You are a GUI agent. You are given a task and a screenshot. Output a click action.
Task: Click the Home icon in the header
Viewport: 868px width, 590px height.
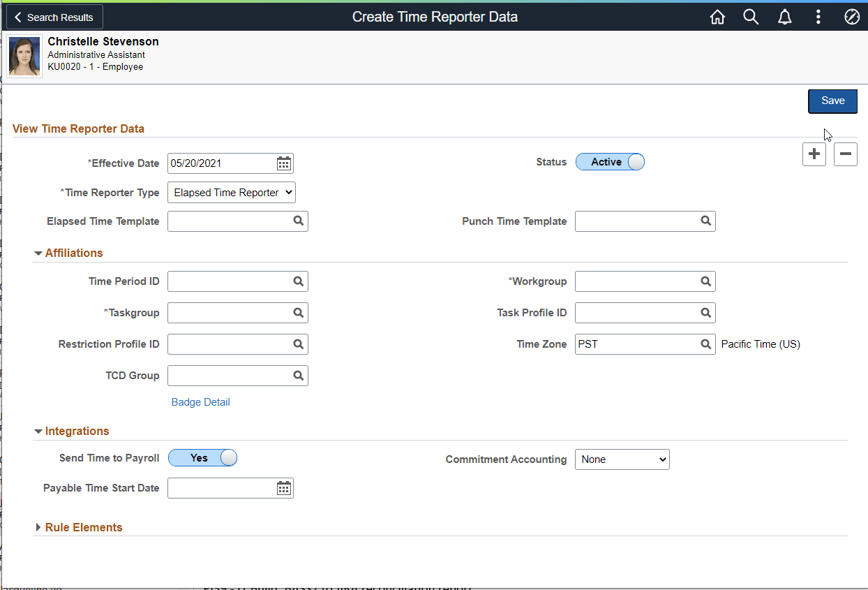[x=717, y=16]
